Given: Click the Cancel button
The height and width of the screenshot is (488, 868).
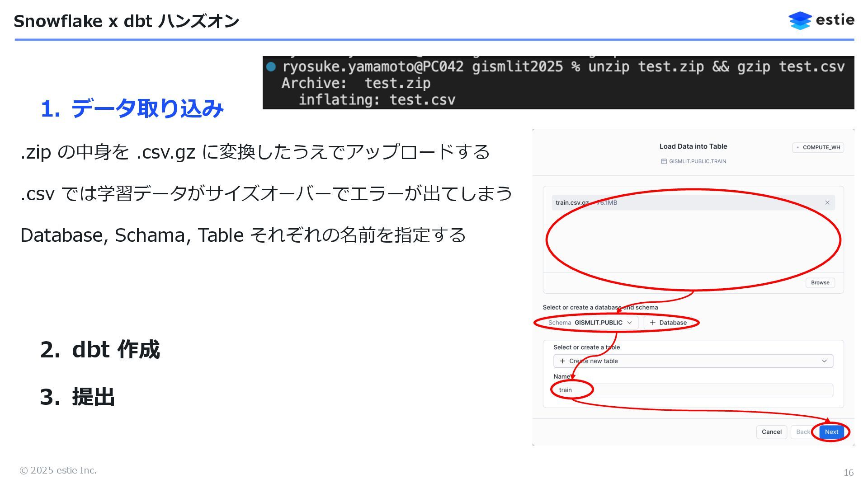Looking at the screenshot, I should click(x=771, y=432).
